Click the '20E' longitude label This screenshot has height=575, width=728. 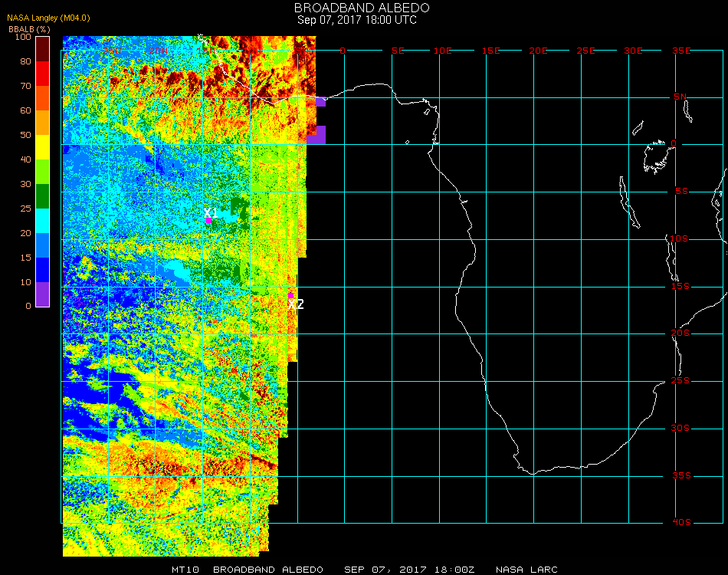538,51
